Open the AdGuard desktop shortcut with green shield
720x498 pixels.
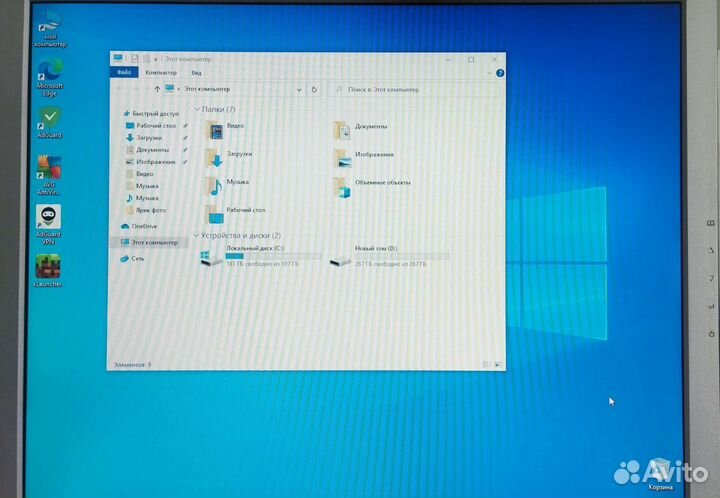coord(50,123)
